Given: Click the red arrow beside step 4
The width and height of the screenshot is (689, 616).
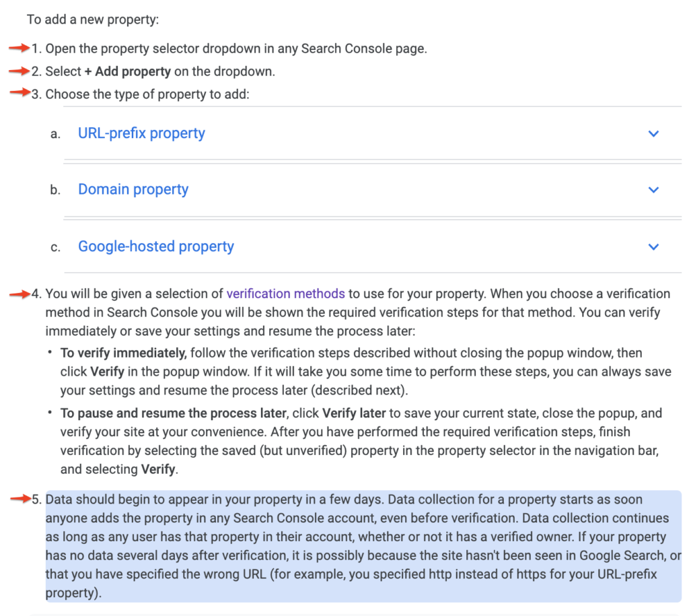Looking at the screenshot, I should click(x=20, y=294).
